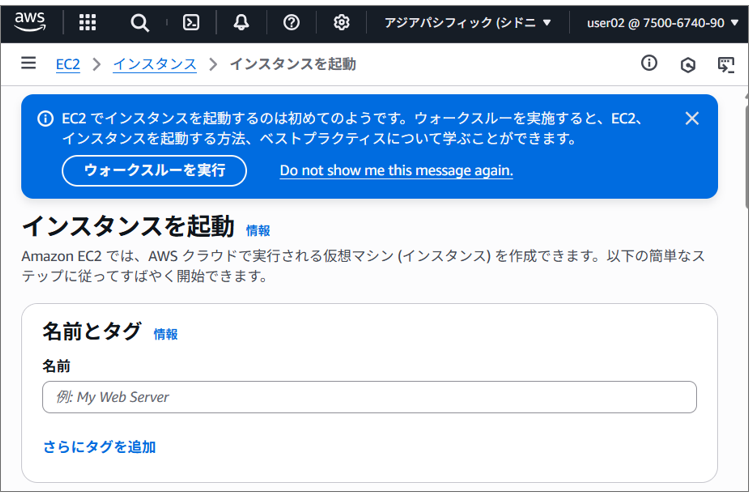The width and height of the screenshot is (755, 495).
Task: Open the info panel circle icon
Action: click(x=649, y=63)
